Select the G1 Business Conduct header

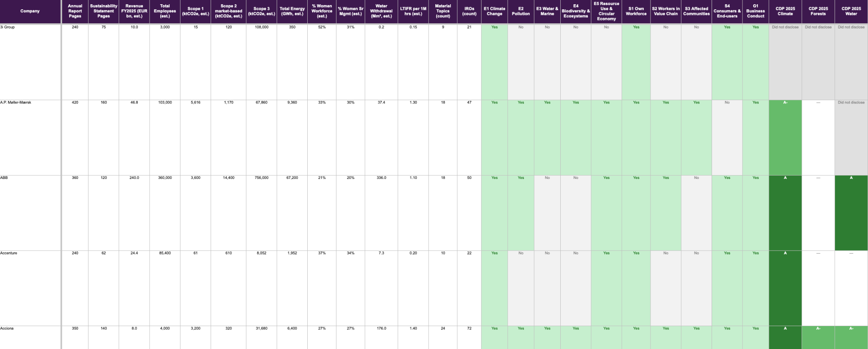click(756, 11)
